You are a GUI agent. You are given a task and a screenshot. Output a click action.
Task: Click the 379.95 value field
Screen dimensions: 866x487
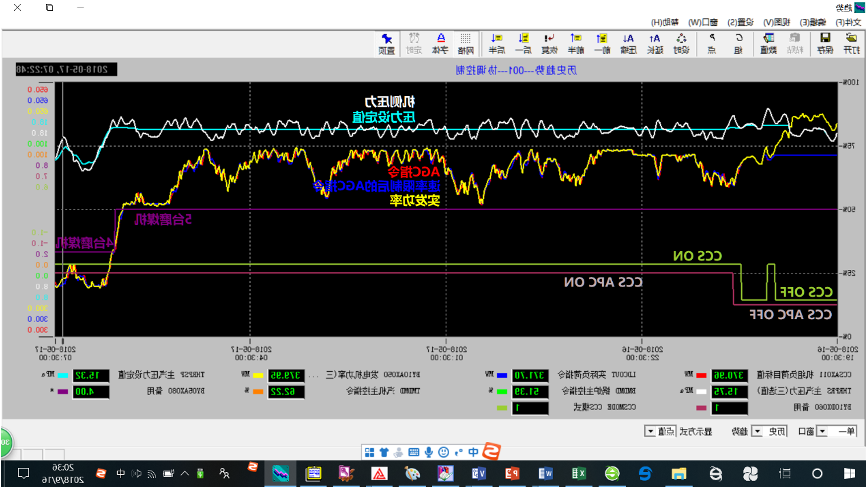click(x=286, y=375)
